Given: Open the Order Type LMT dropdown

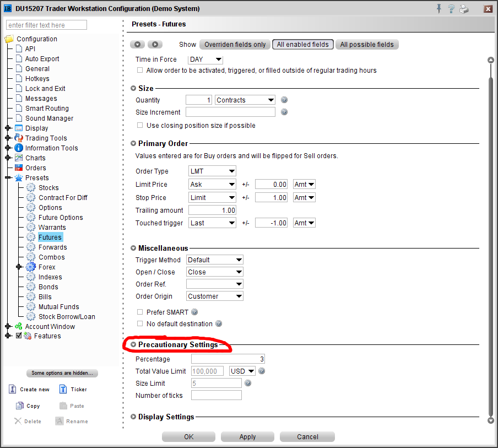Looking at the screenshot, I should click(212, 171).
